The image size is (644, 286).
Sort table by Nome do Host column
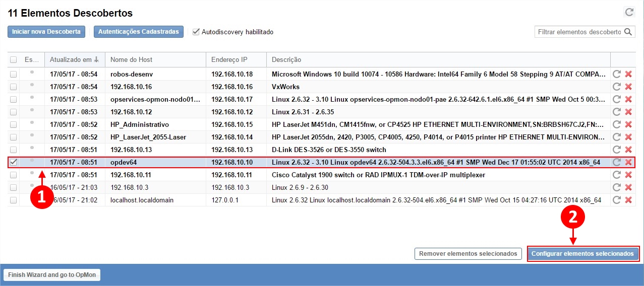[x=131, y=59]
